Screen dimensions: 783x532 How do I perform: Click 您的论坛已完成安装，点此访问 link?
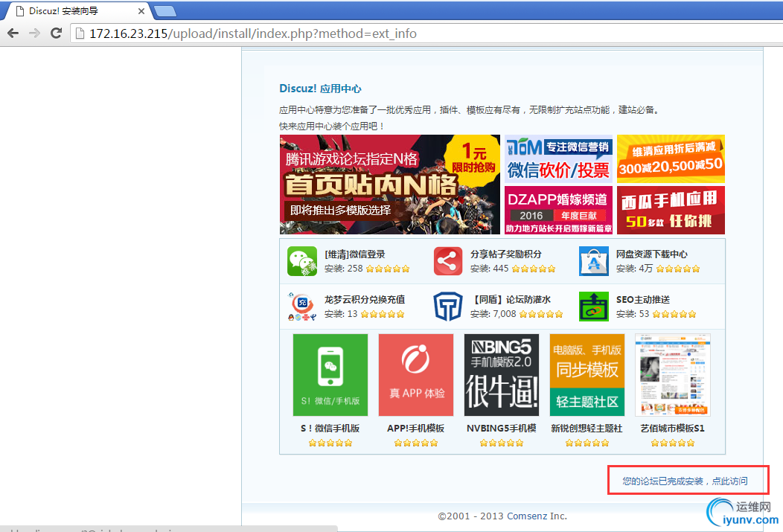click(x=685, y=481)
